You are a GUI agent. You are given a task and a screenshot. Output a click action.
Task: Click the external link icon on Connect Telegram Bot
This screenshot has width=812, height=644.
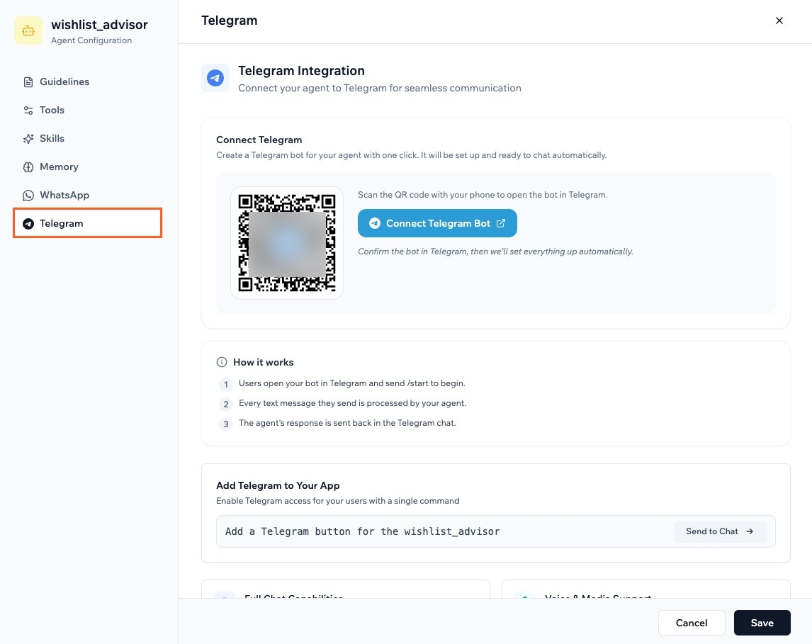pyautogui.click(x=501, y=222)
